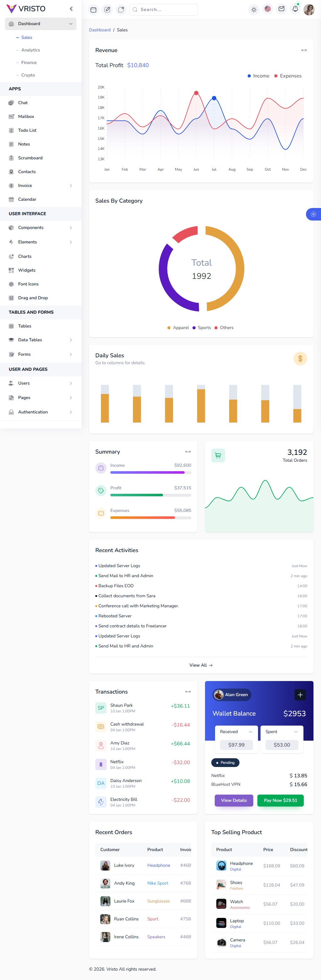Expand the Forms sidebar menu
The image size is (321, 980).
point(41,354)
